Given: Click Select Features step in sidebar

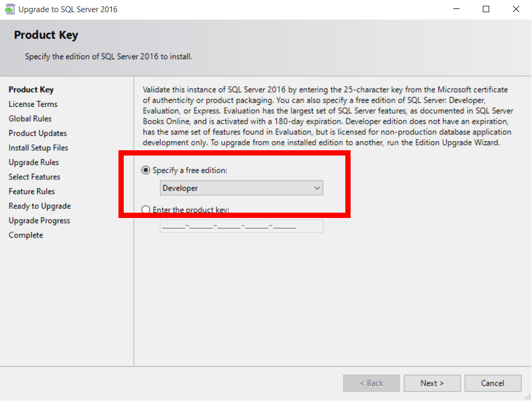Looking at the screenshot, I should pyautogui.click(x=34, y=177).
